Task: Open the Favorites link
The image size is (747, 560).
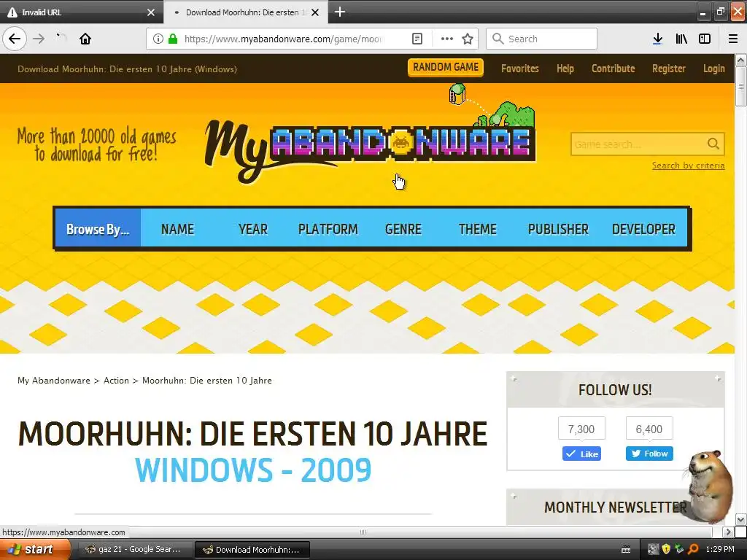Action: point(519,69)
